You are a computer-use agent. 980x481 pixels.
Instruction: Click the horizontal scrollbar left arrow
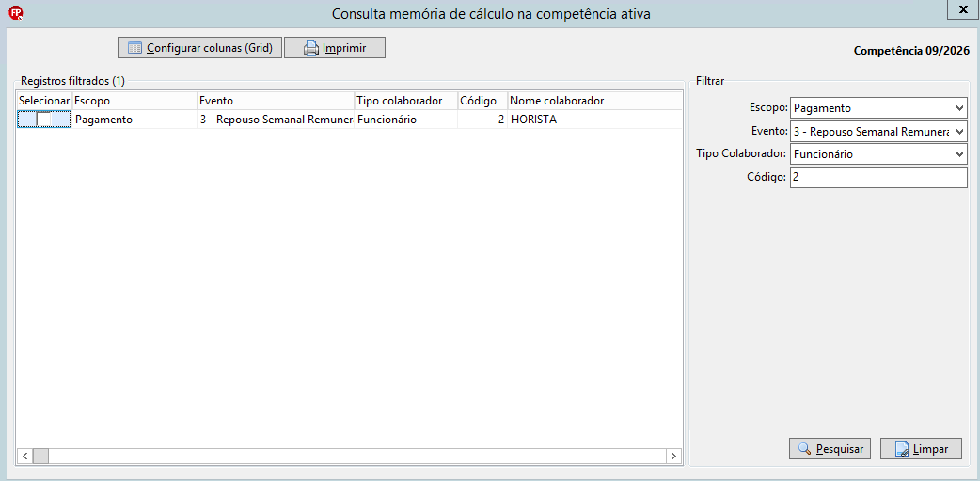24,456
